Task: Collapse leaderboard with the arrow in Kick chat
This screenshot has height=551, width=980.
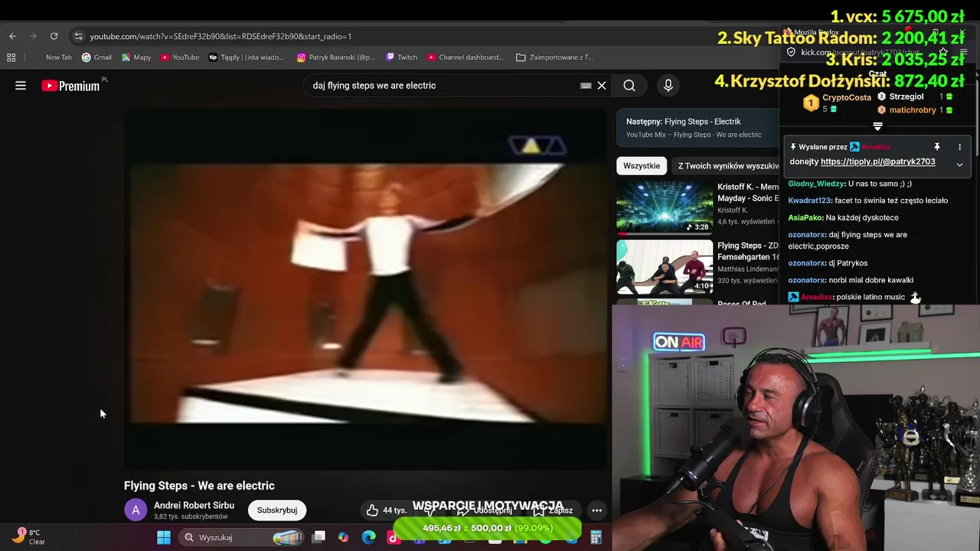Action: point(877,126)
